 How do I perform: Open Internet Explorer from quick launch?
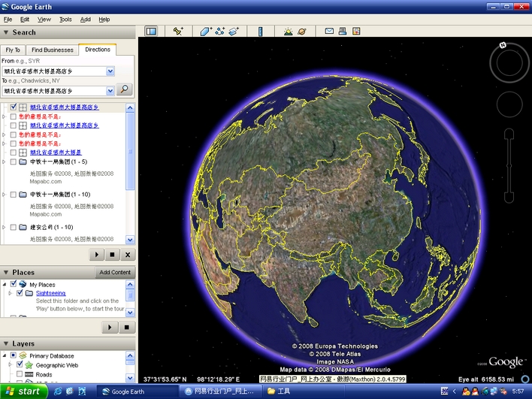pyautogui.click(x=58, y=391)
